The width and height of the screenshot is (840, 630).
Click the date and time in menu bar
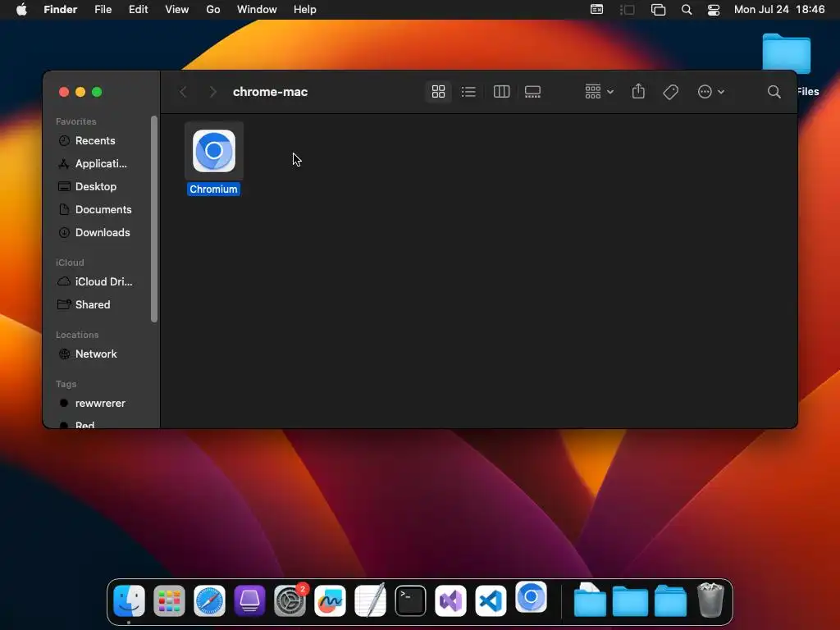779,9
